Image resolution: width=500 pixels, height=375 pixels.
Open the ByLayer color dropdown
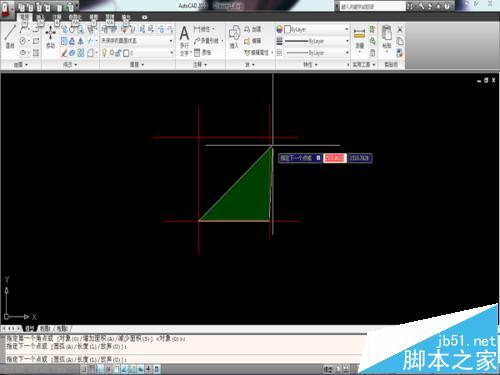click(347, 29)
